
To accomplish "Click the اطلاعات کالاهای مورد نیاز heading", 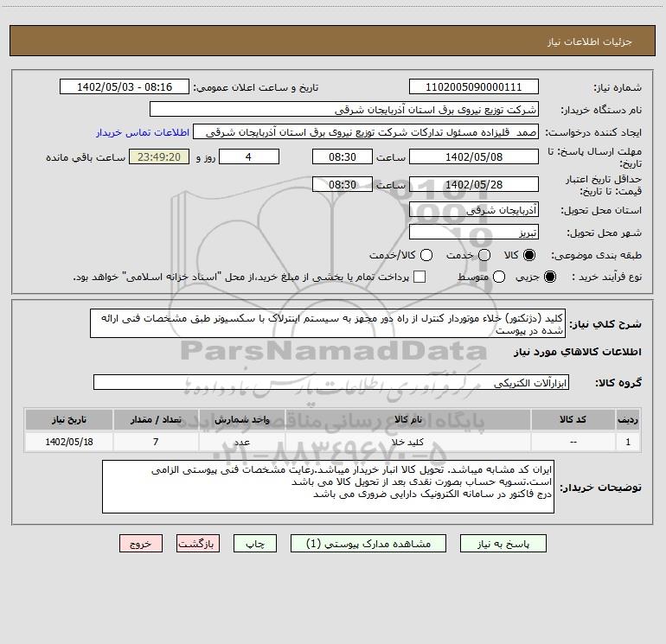I will point(578,352).
